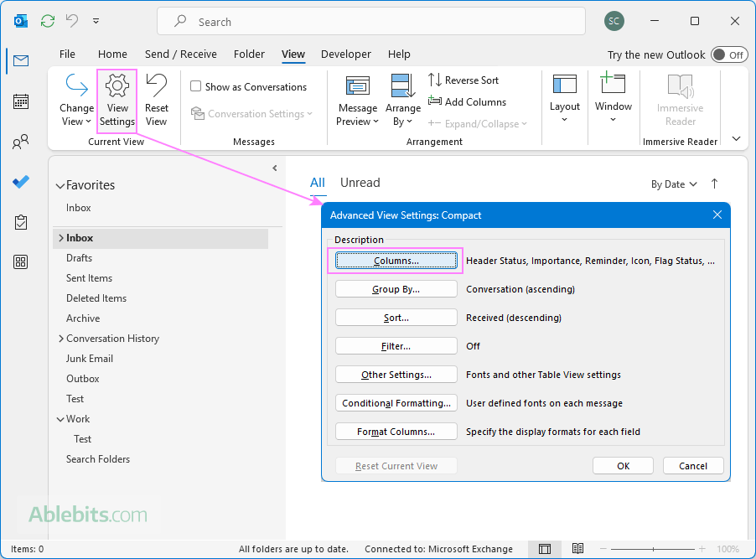Open the By Date sort dropdown
The height and width of the screenshot is (559, 756).
coord(674,184)
